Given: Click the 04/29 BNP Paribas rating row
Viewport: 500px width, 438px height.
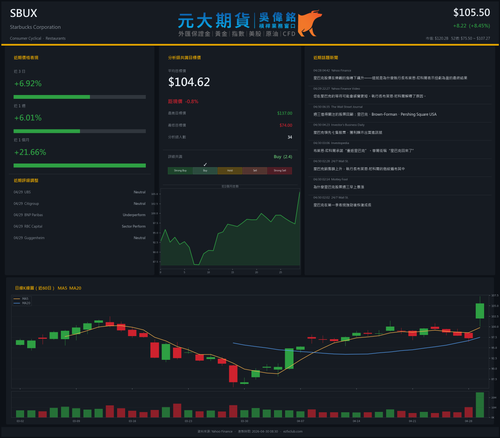Looking at the screenshot, I should (x=80, y=215).
